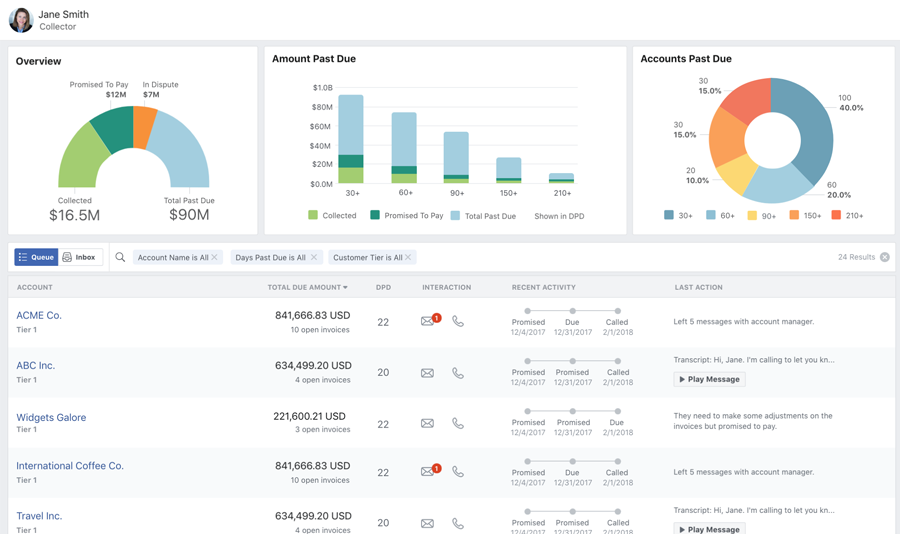Open International Coffee Co. email icon

coord(428,471)
